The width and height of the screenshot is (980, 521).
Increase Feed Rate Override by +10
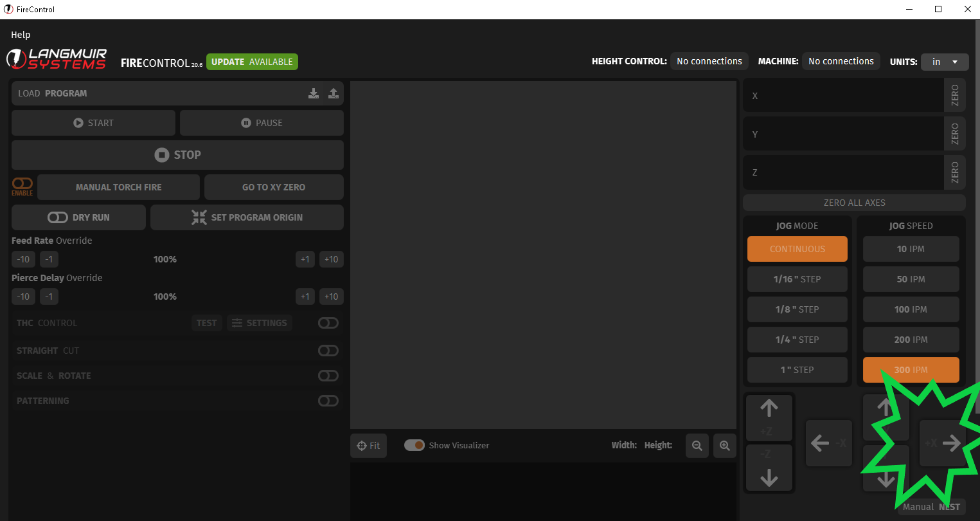331,259
